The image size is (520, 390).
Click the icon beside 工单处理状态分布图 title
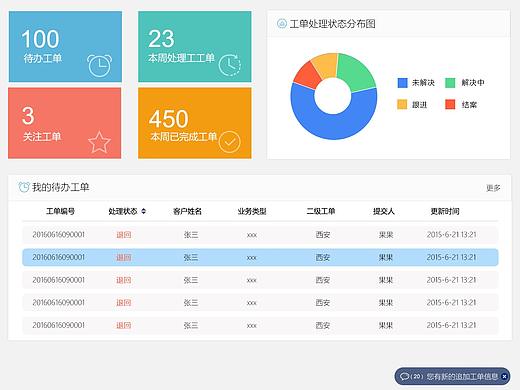(x=282, y=24)
